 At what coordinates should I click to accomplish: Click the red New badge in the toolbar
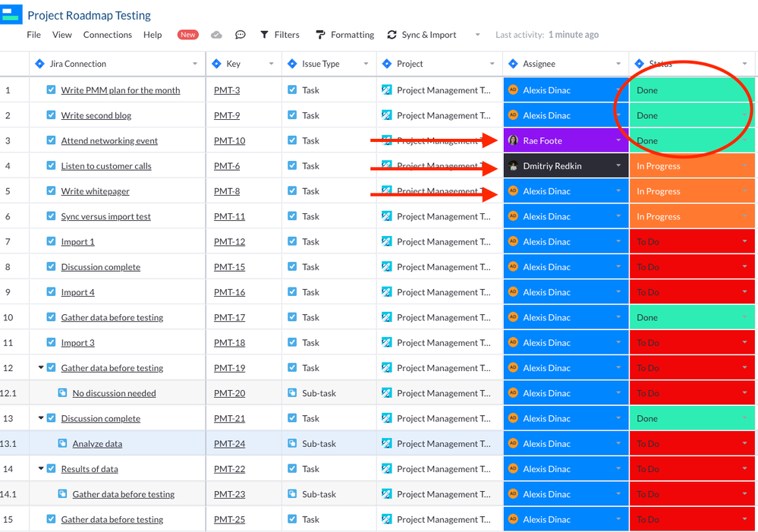point(187,34)
